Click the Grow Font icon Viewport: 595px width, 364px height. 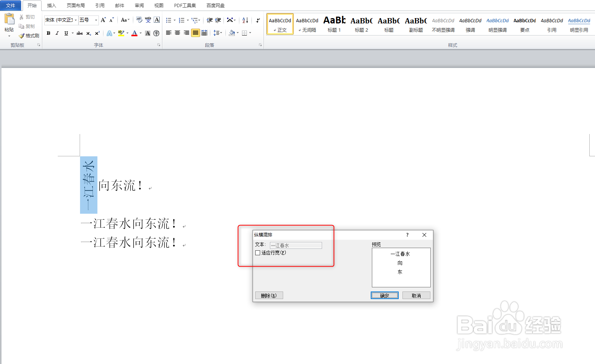(103, 20)
